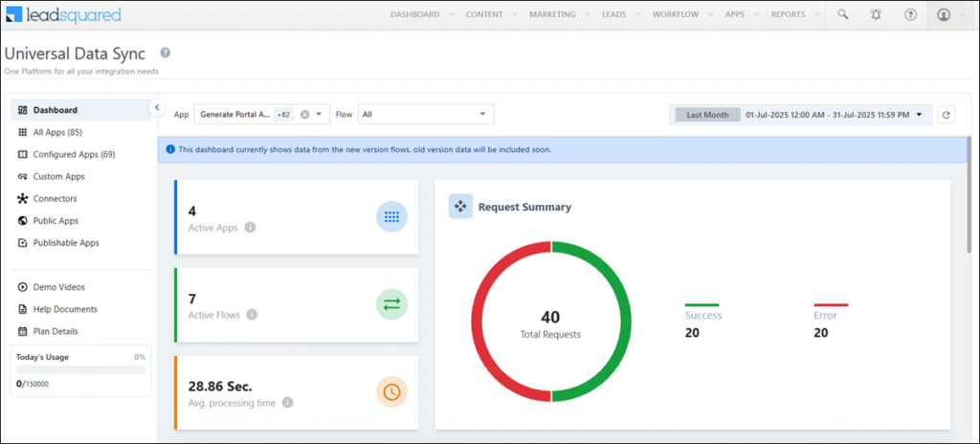The height and width of the screenshot is (444, 980).
Task: Open the help question mark in header
Action: 911,14
